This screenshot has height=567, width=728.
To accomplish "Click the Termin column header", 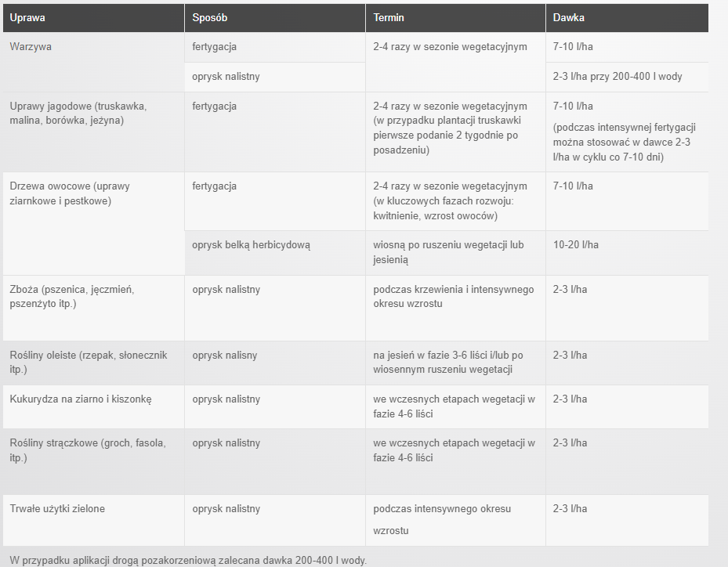I will point(455,18).
